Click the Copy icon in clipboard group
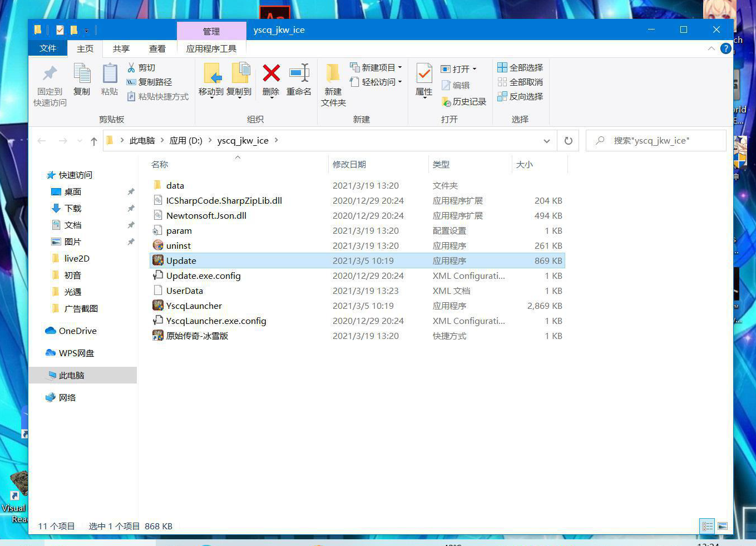Viewport: 756px width, 546px height. pyautogui.click(x=82, y=74)
